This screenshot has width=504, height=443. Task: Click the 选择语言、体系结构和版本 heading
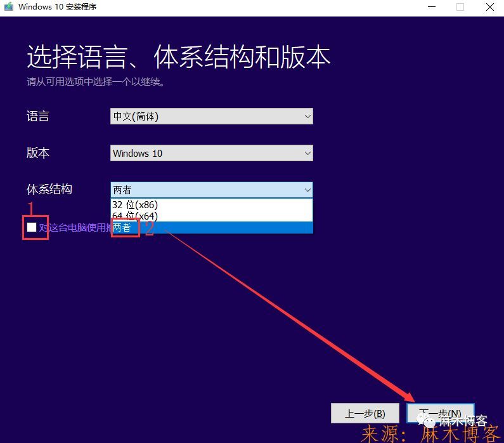(178, 56)
